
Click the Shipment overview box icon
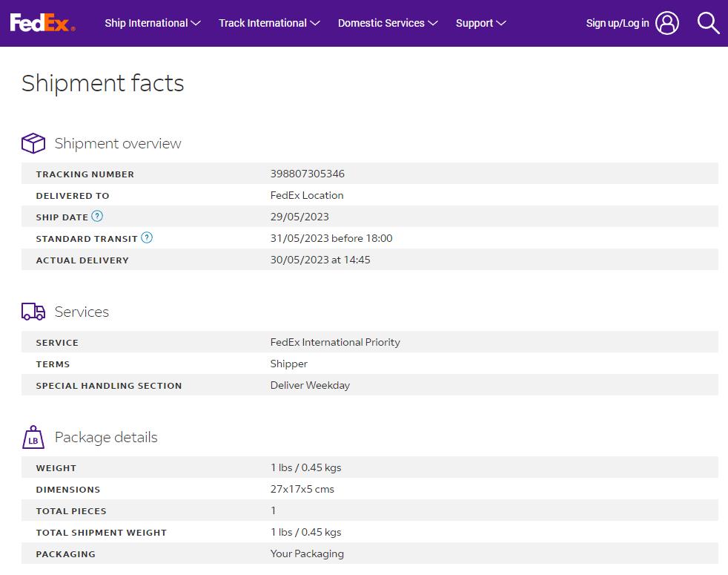coord(33,143)
